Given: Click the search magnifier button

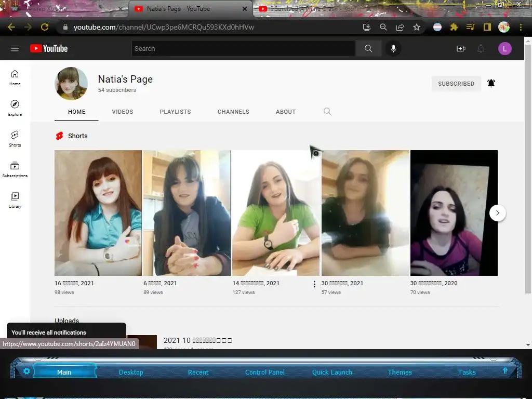Looking at the screenshot, I should coord(368,48).
